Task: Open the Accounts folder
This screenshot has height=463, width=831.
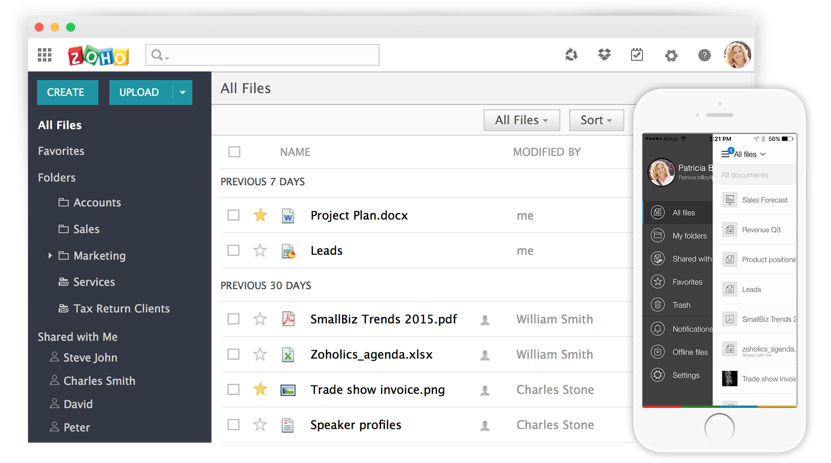Action: click(x=90, y=202)
